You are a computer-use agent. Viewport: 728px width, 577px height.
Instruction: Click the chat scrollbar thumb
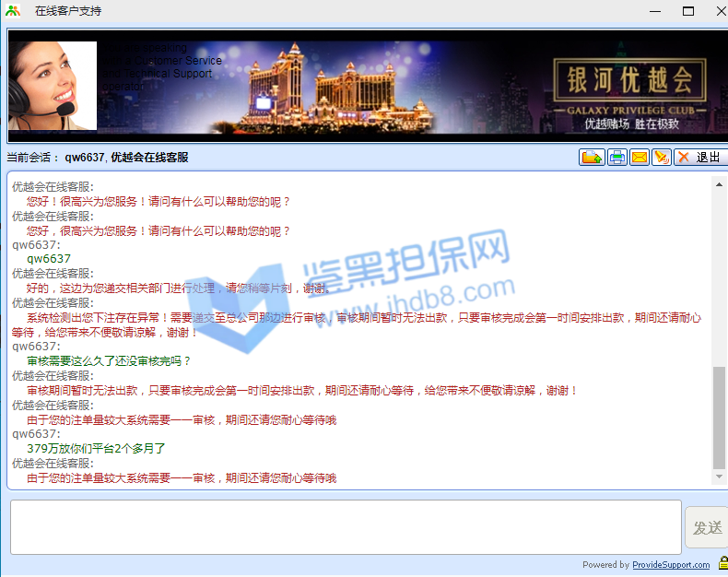719,417
